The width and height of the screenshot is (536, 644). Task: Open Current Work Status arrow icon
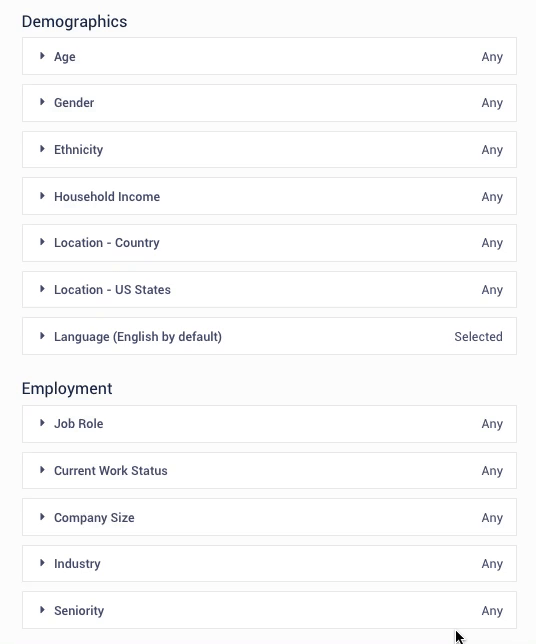tap(42, 469)
